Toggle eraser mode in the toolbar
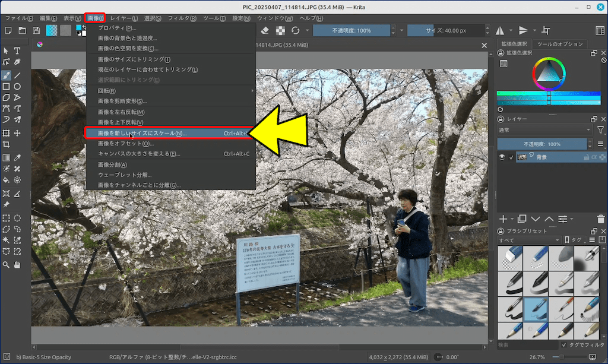This screenshot has width=608, height=364. 265,30
